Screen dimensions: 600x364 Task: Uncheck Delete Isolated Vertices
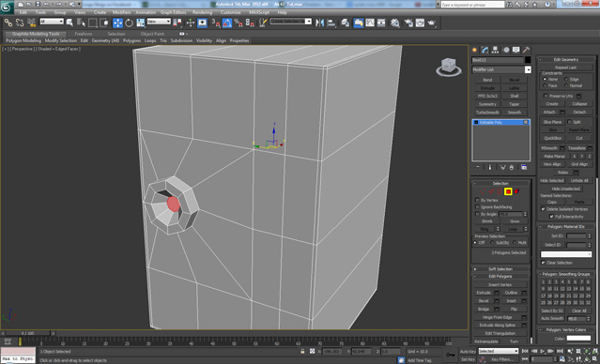[x=543, y=209]
